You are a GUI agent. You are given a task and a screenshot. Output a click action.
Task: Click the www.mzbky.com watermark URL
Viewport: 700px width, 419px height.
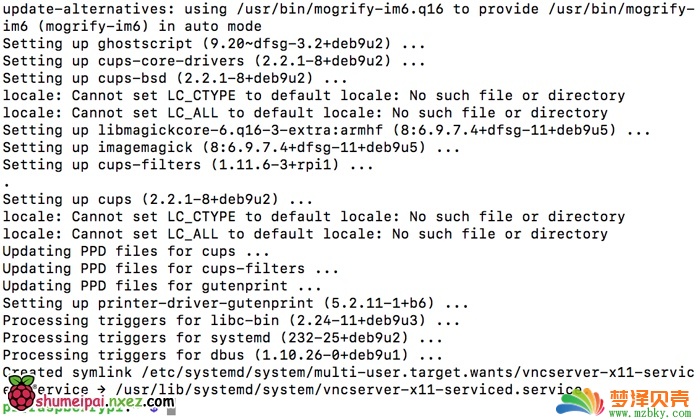[650, 413]
